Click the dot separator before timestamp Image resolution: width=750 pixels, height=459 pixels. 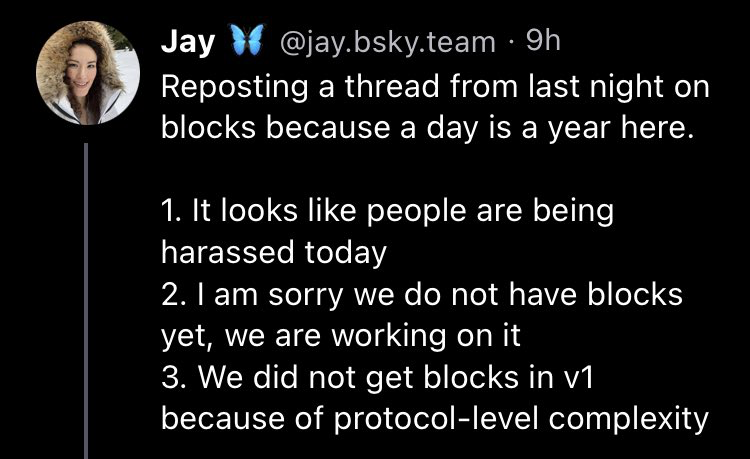click(513, 43)
